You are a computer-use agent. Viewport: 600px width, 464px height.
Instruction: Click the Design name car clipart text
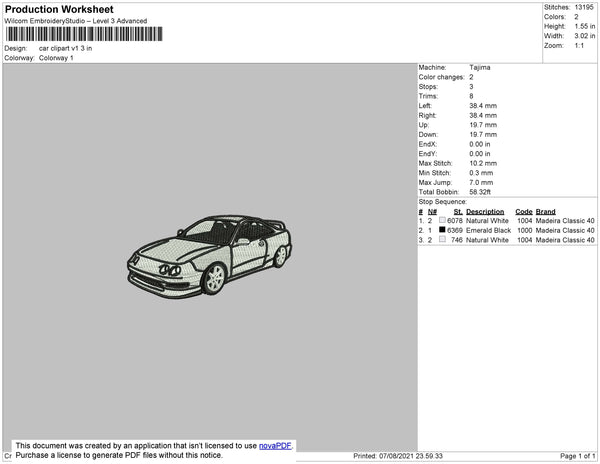65,48
